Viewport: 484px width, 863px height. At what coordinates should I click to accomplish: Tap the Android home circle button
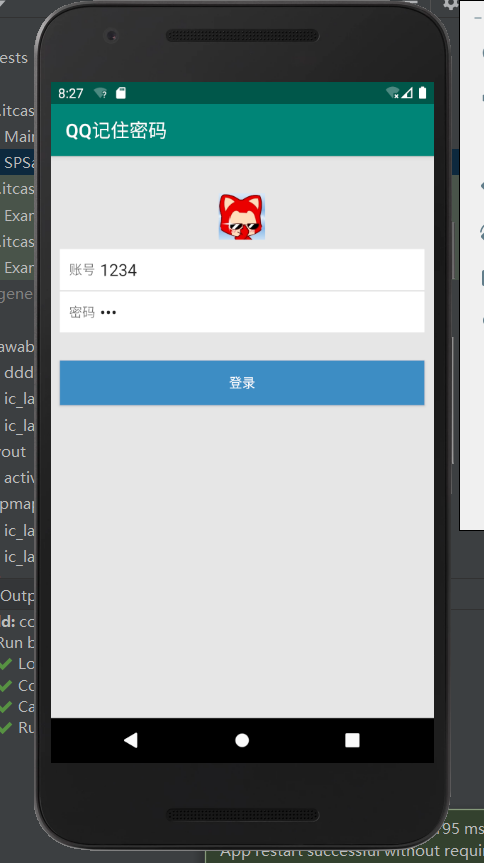click(242, 740)
